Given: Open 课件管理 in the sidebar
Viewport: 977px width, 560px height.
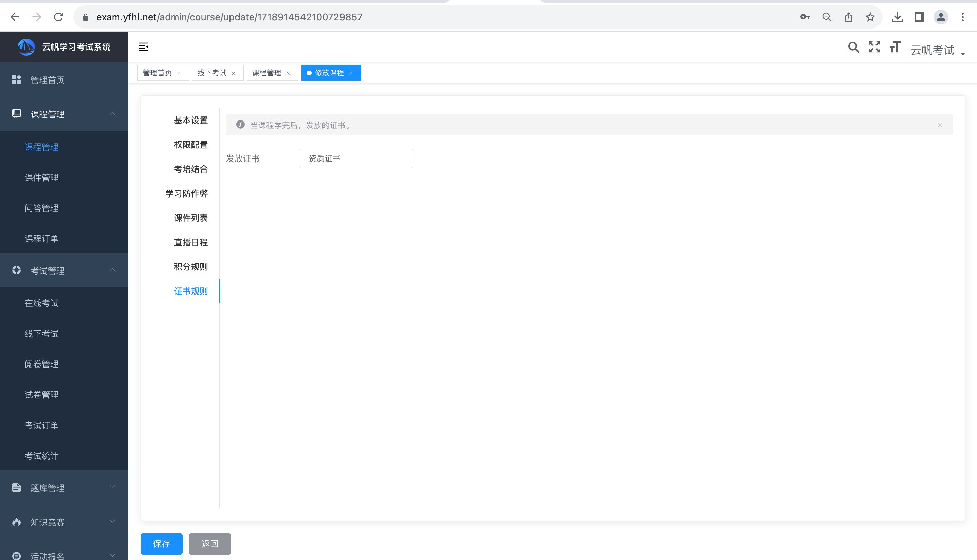Looking at the screenshot, I should [x=64, y=177].
